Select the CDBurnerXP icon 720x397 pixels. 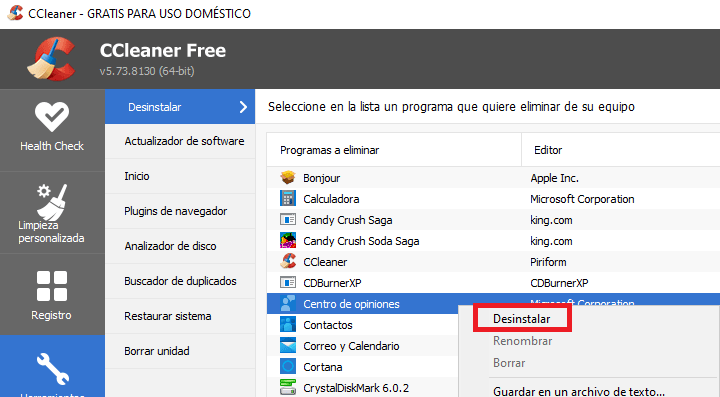click(288, 283)
